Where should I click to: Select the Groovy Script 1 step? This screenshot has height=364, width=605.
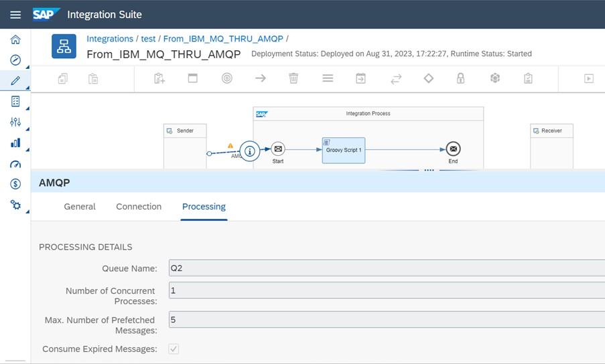[344, 151]
